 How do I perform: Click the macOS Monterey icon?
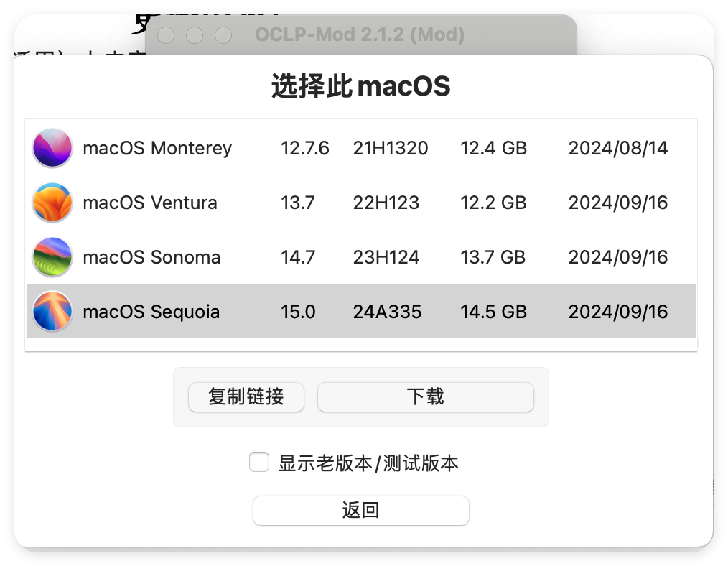click(x=52, y=148)
